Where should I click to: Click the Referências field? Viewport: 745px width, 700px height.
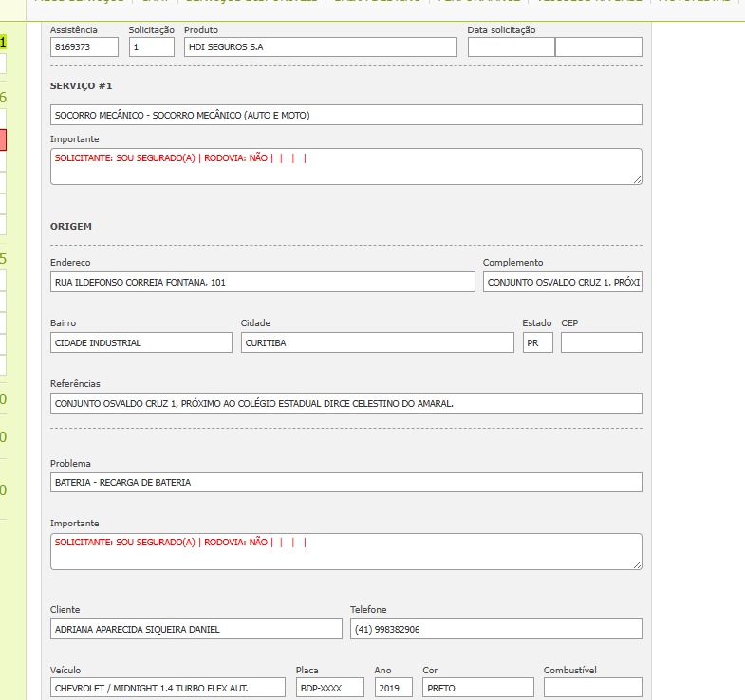pyautogui.click(x=345, y=403)
